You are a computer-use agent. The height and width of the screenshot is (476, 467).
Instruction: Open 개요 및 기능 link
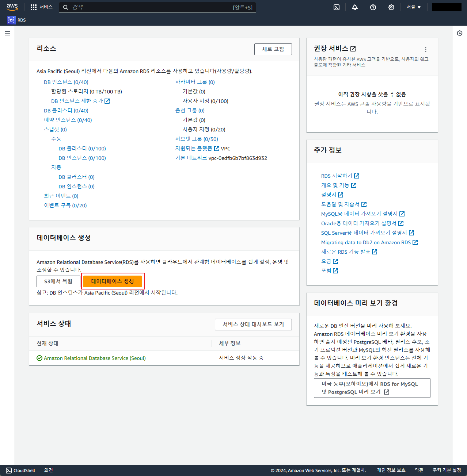pyautogui.click(x=335, y=185)
